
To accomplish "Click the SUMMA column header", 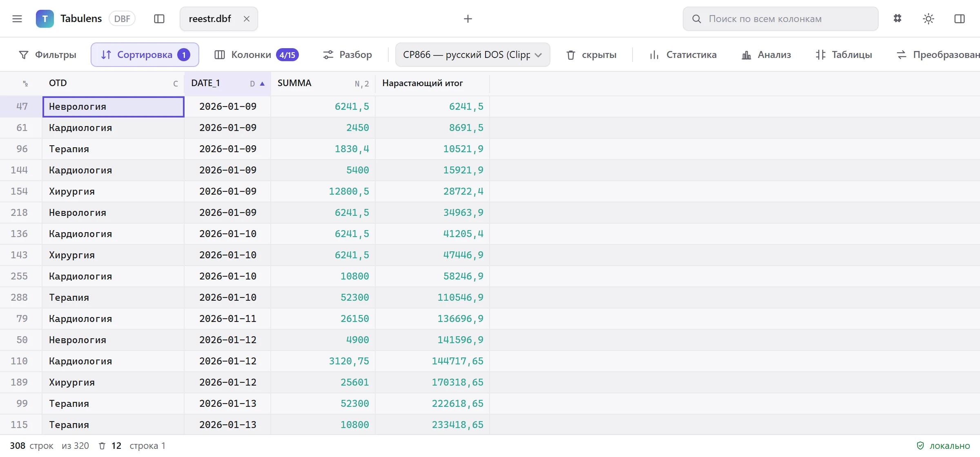I will [323, 83].
